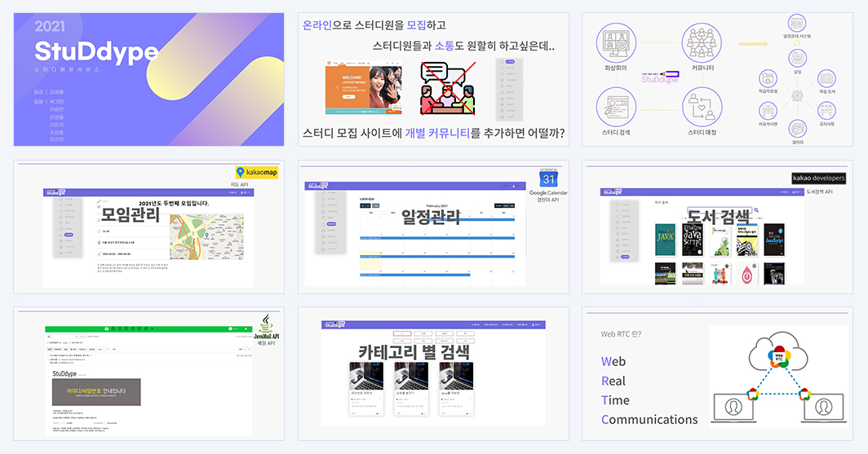Open the 학습 도서 book icon
This screenshot has width=868, height=454.
(826, 78)
